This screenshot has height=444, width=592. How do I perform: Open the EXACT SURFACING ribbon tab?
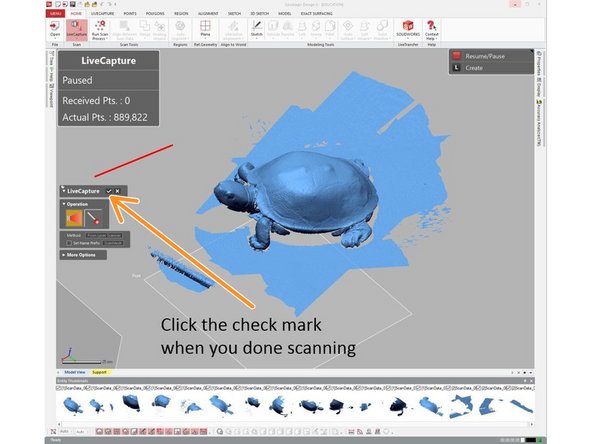tap(317, 14)
